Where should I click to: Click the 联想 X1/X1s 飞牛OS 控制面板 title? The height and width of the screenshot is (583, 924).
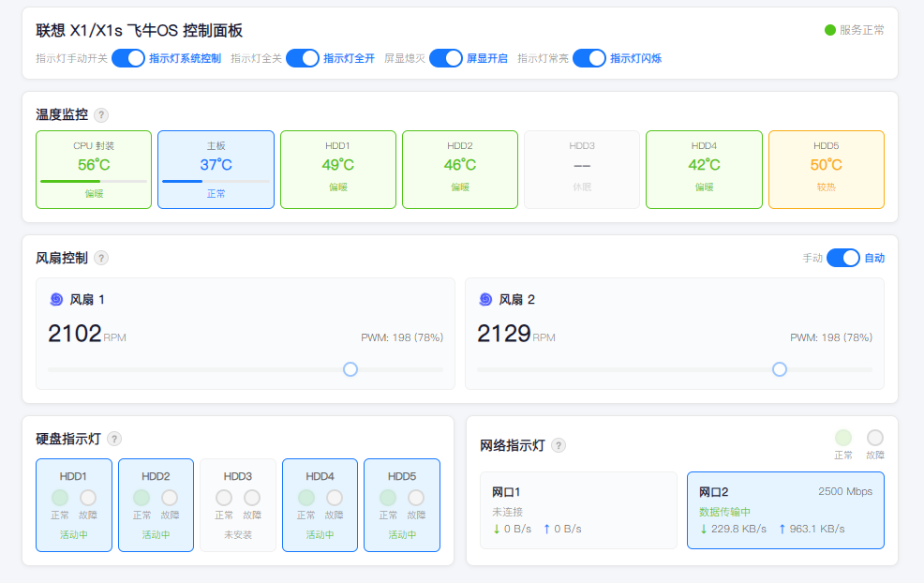click(x=139, y=31)
